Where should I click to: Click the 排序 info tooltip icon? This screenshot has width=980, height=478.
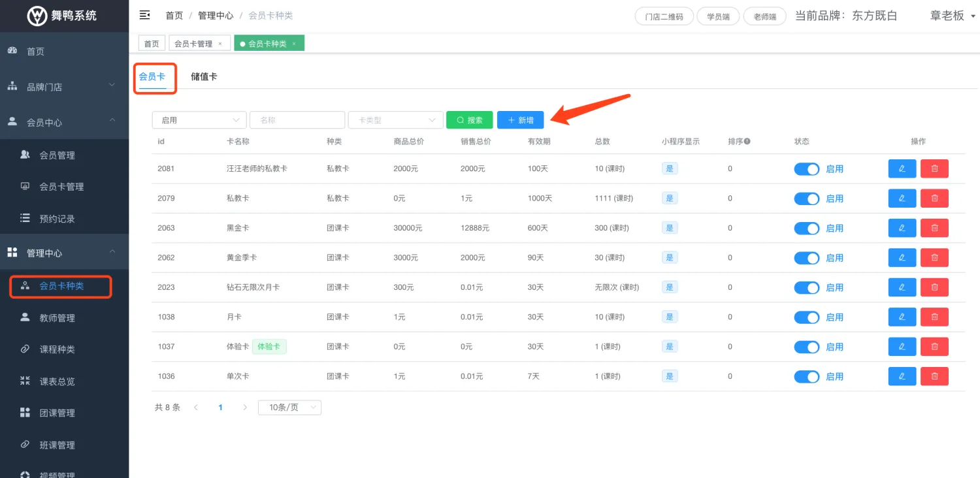tap(747, 141)
